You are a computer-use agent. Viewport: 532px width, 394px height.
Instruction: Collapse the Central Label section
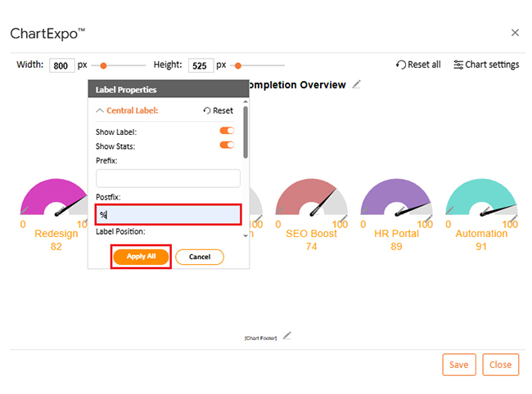127,110
